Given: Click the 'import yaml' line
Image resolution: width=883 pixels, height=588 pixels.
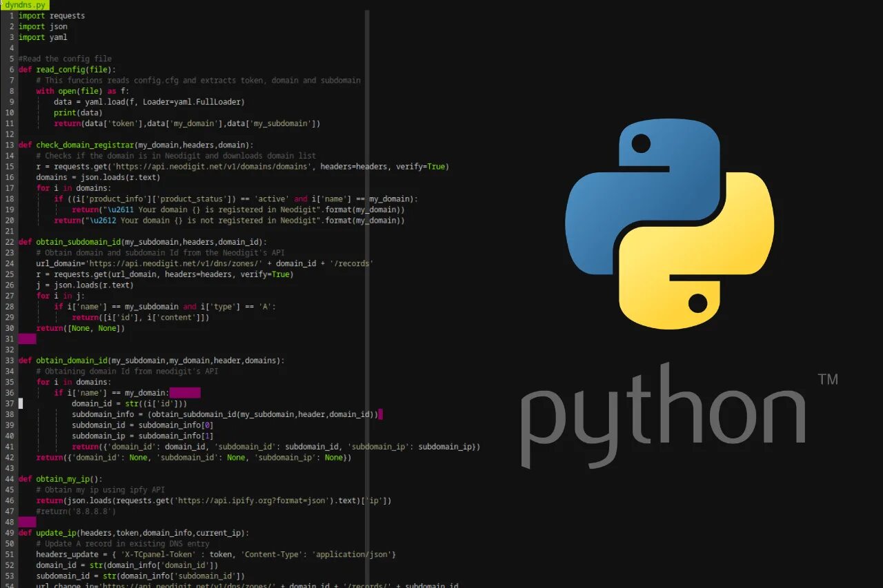Looking at the screenshot, I should pyautogui.click(x=43, y=37).
